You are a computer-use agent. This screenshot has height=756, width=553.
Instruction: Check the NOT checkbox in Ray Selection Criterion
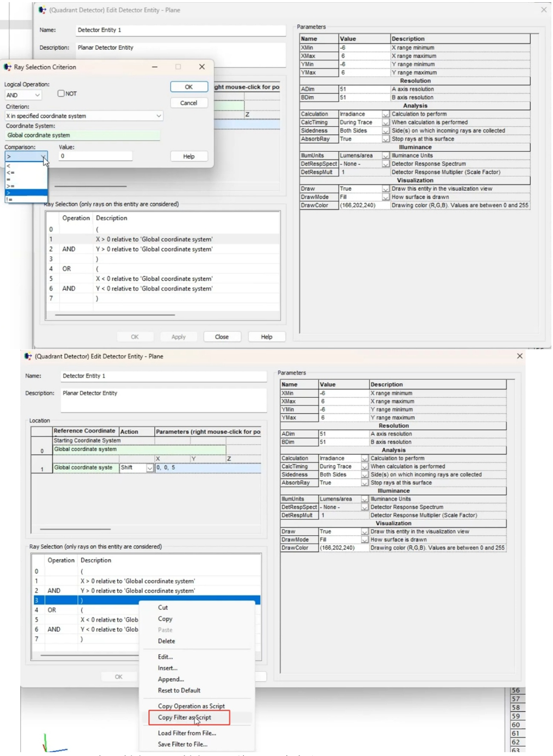(x=61, y=94)
